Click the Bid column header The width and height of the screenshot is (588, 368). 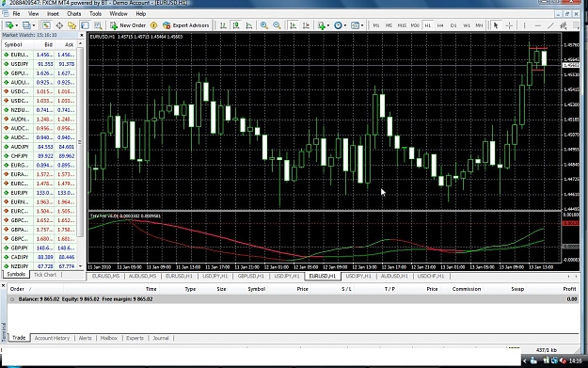pyautogui.click(x=48, y=44)
